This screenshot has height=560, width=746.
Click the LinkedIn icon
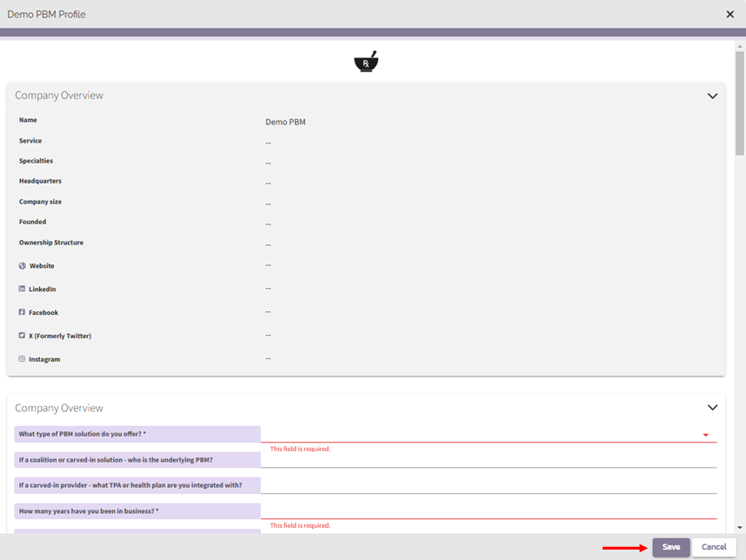(x=23, y=289)
